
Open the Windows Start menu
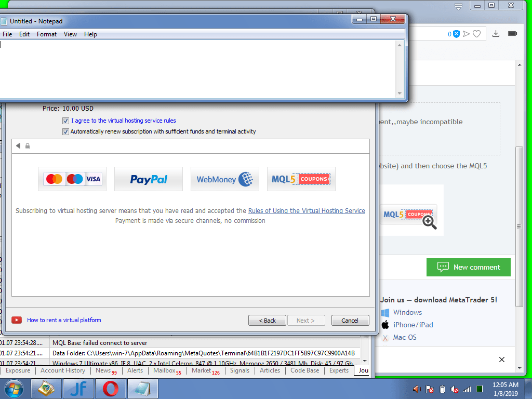coord(13,389)
